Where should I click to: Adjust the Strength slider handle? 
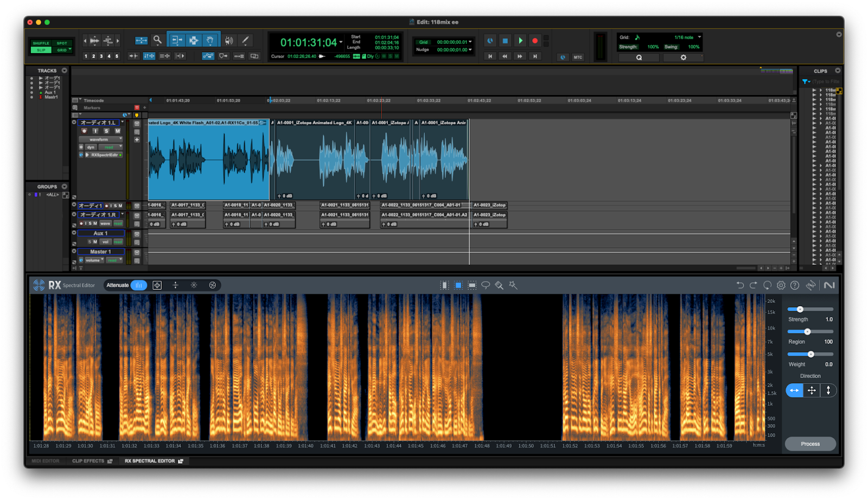tap(800, 309)
